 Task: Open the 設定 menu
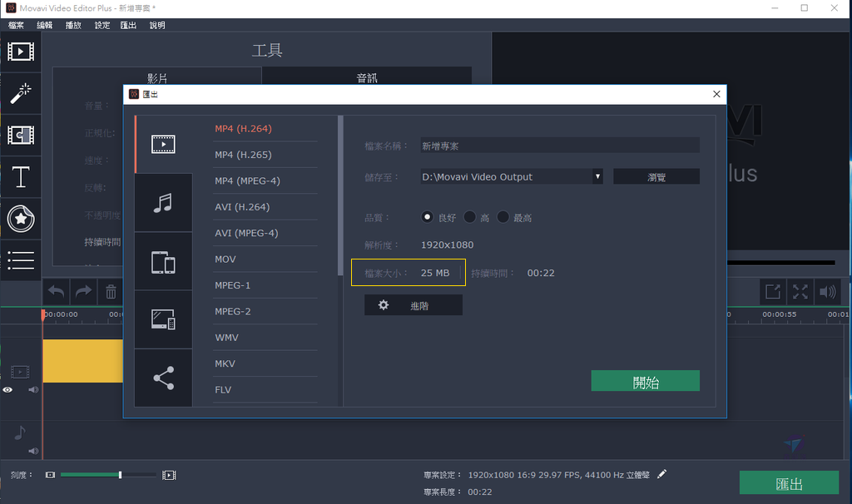click(x=102, y=25)
